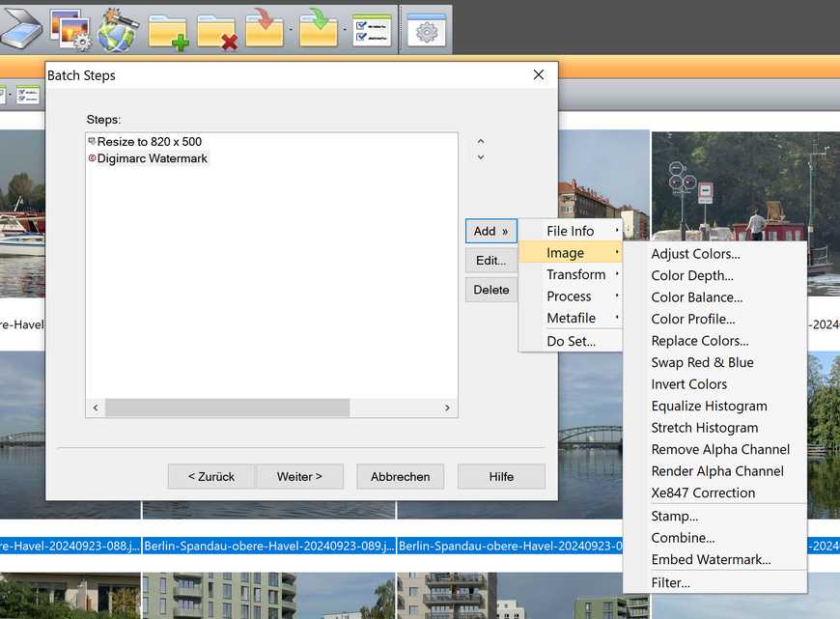Open the batch image conversion icon
This screenshot has height=619, width=840.
point(70,29)
